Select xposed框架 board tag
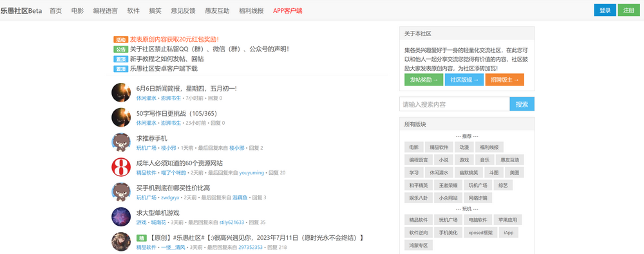The height and width of the screenshot is (254, 644). (x=480, y=233)
